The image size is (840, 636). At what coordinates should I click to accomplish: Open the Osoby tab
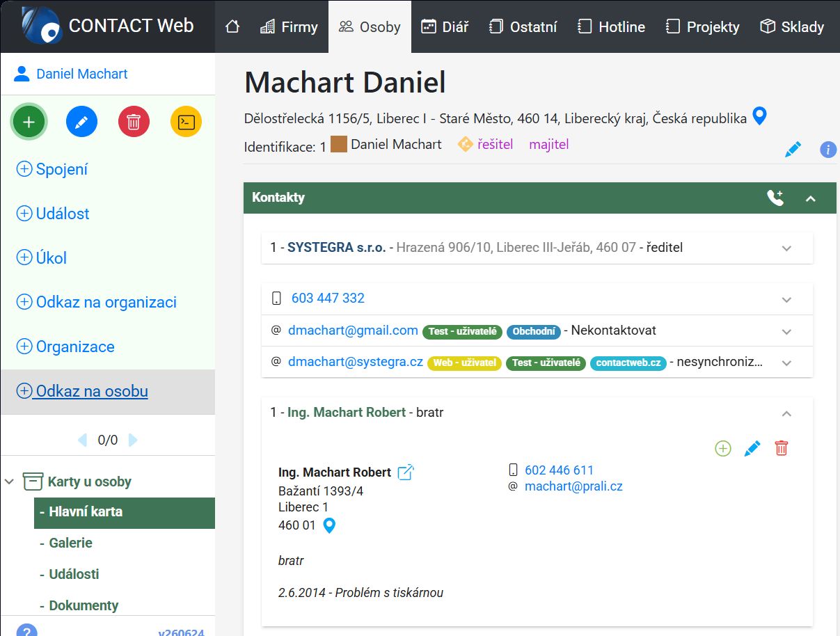coord(370,26)
